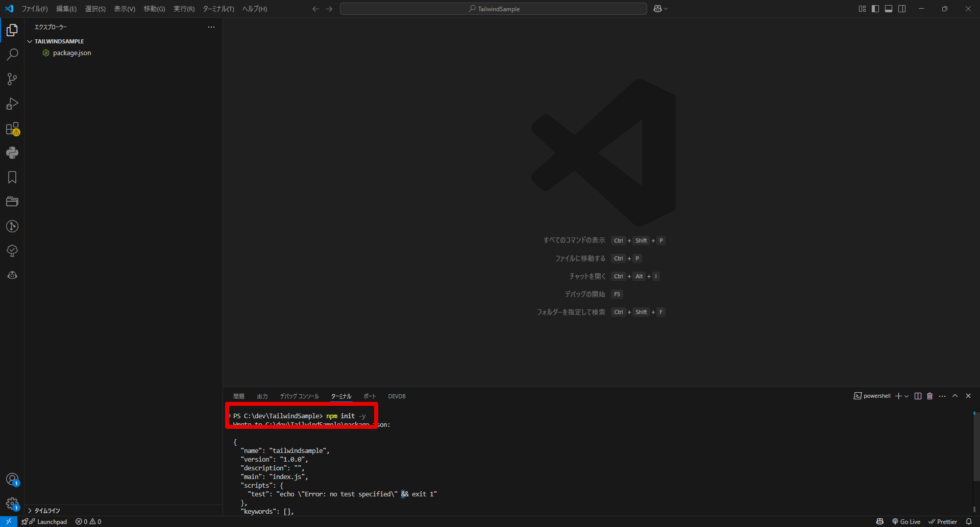The width and height of the screenshot is (980, 527).
Task: Switch to the 出力 panel tab
Action: pos(262,396)
